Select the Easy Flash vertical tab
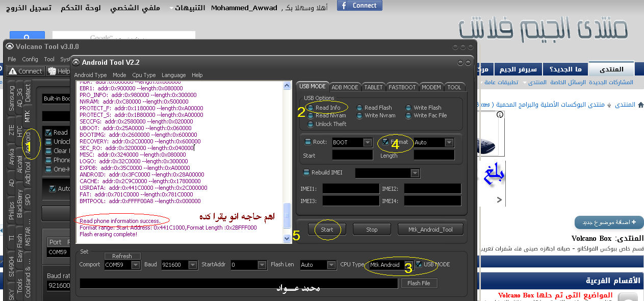The width and height of the screenshot is (644, 301). click(x=20, y=248)
